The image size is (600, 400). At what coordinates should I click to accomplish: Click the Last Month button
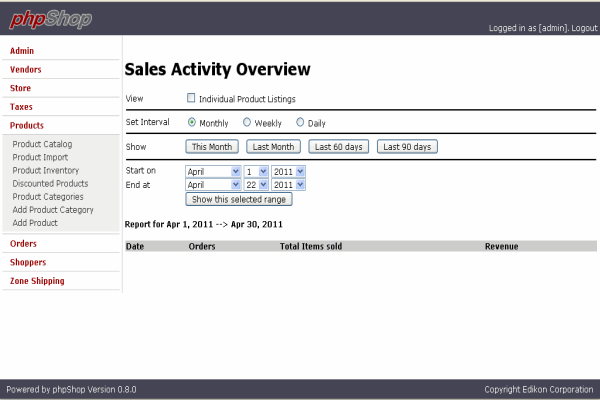(273, 147)
